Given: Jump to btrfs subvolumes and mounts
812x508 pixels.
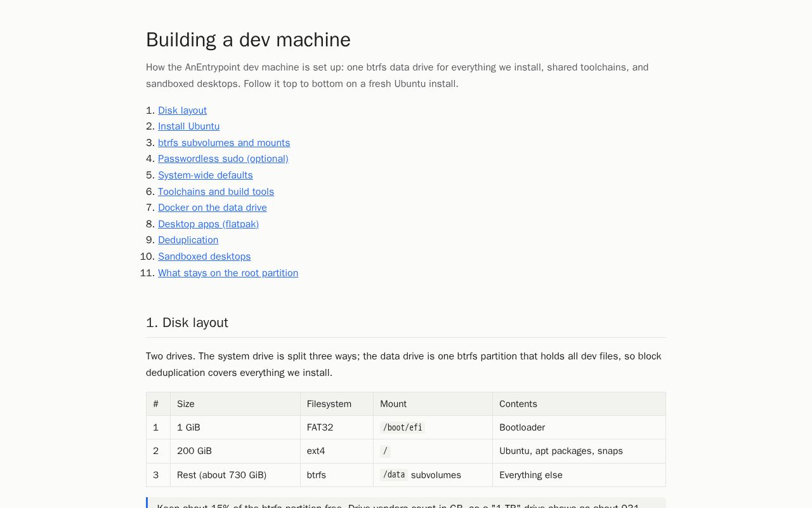Looking at the screenshot, I should [x=224, y=143].
